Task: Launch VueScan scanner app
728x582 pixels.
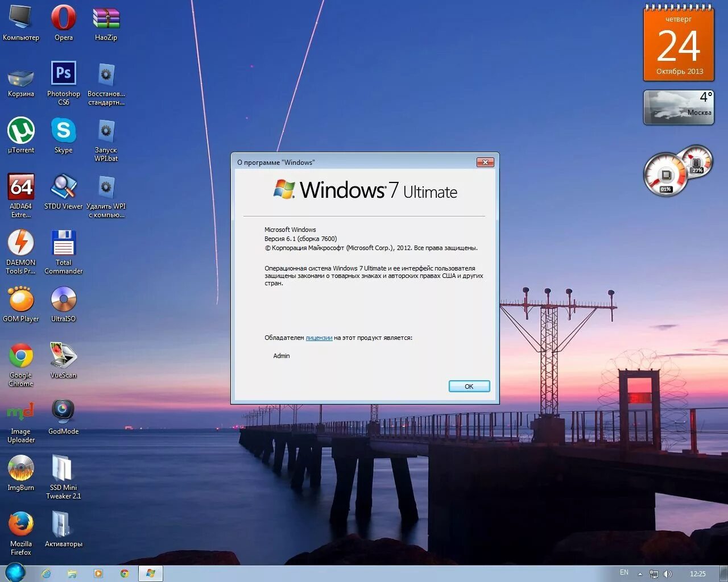Action: tap(64, 360)
